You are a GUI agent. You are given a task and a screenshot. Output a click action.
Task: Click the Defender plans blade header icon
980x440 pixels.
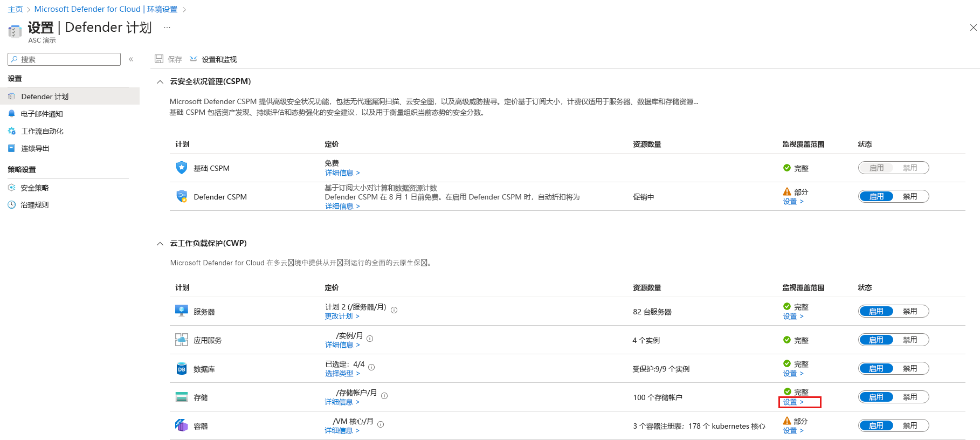pyautogui.click(x=15, y=31)
